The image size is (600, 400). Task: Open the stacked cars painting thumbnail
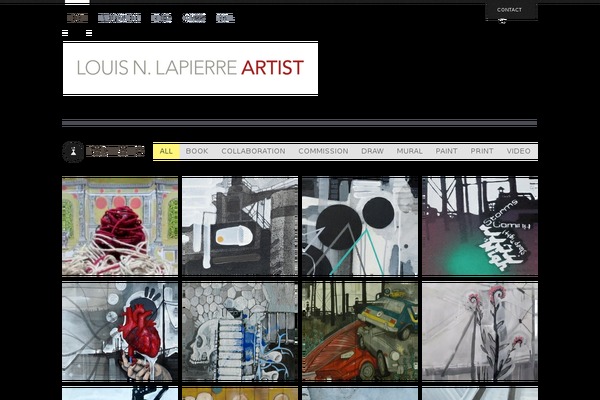coord(360,331)
